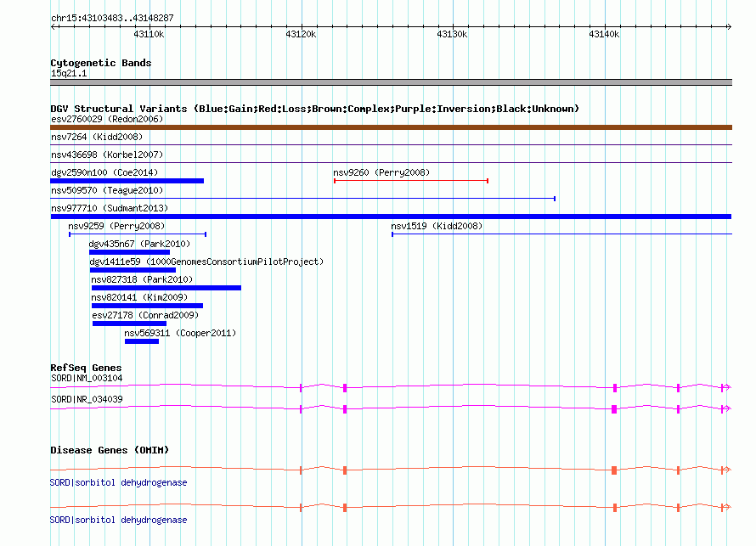Click the Disease Genes (OMIM) track title
This screenshot has height=546, width=756.
click(x=110, y=450)
